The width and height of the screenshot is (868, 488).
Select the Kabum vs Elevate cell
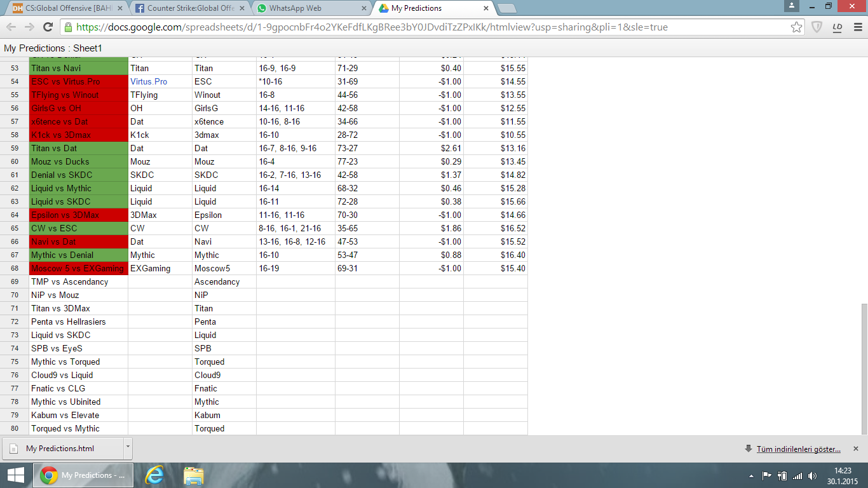pos(79,415)
